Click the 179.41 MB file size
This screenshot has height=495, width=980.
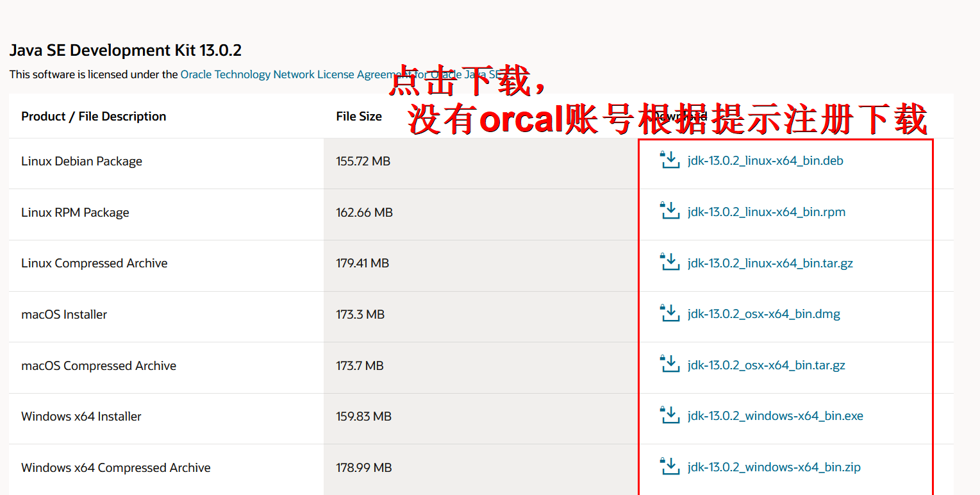point(362,264)
